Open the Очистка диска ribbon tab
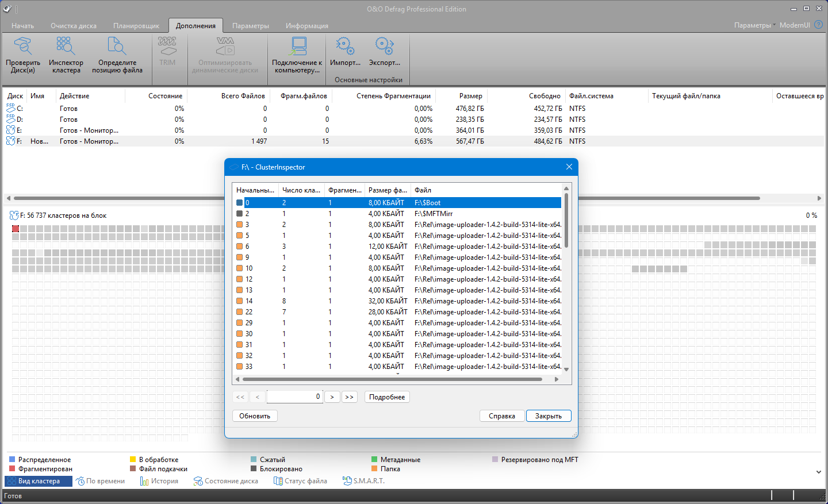828x504 pixels. tap(74, 26)
